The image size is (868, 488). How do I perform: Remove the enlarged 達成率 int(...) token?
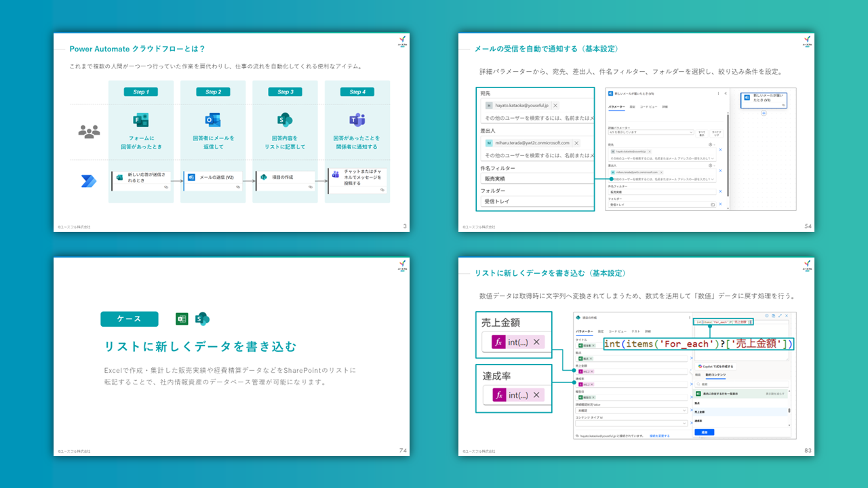click(x=536, y=395)
